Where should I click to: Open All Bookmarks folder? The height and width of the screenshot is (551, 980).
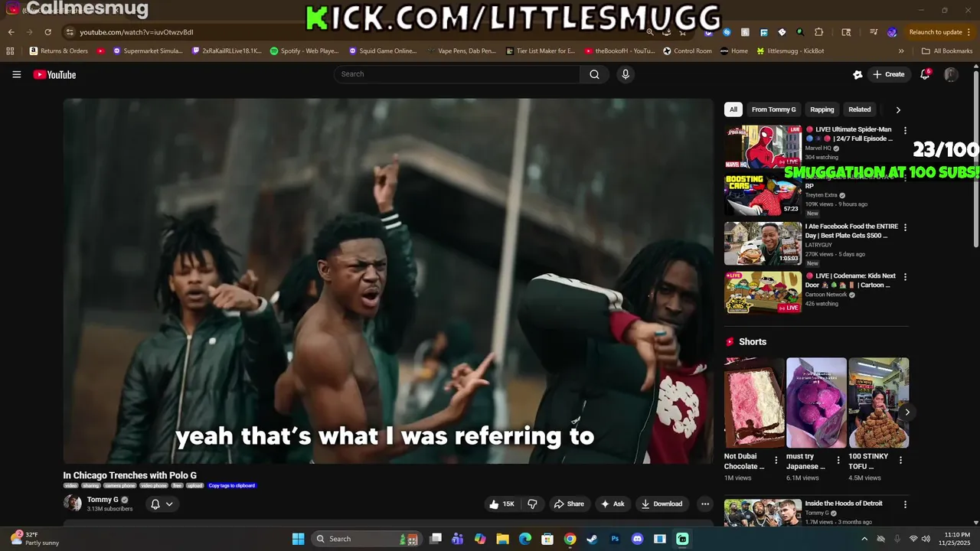[x=947, y=51]
